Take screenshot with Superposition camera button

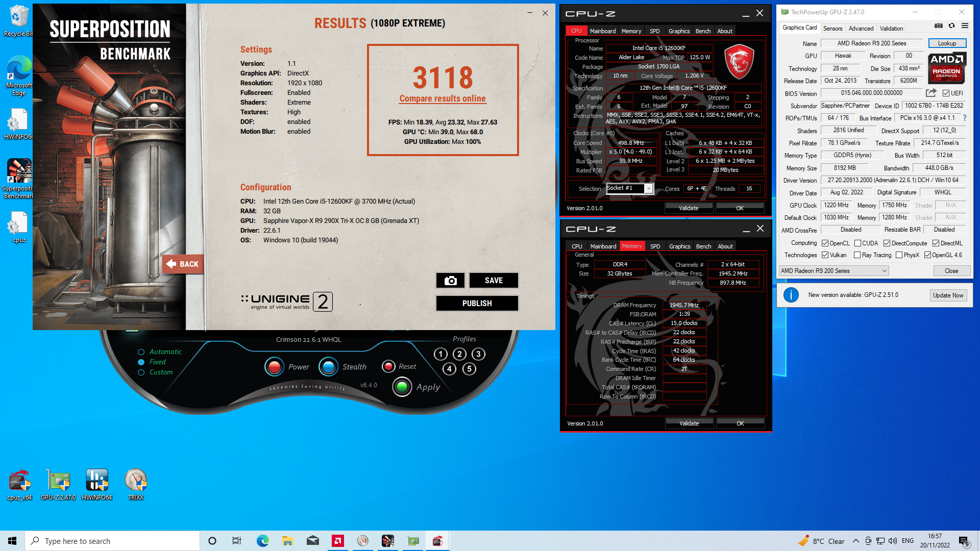pos(450,281)
